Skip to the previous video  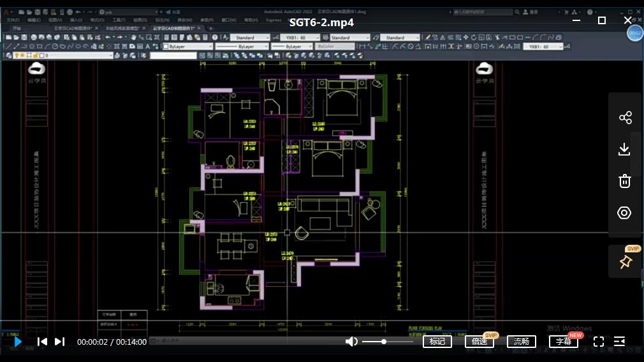(42, 342)
